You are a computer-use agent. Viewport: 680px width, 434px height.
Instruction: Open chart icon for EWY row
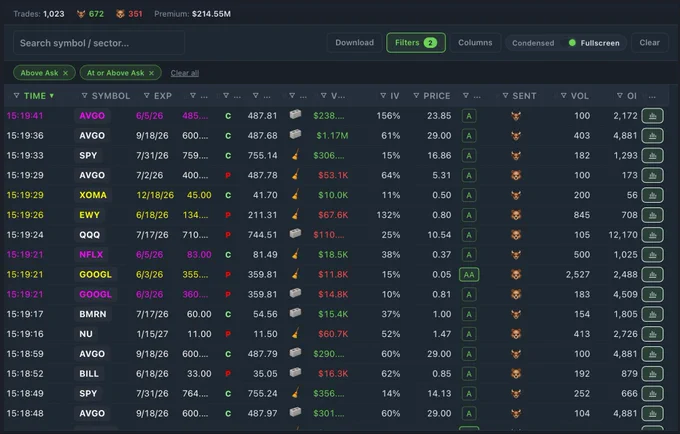[x=652, y=215]
